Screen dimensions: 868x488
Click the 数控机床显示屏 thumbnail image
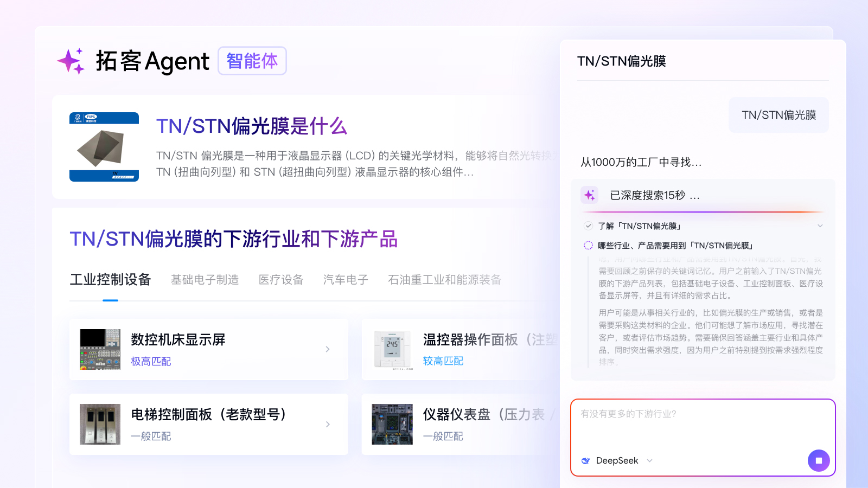coord(100,349)
